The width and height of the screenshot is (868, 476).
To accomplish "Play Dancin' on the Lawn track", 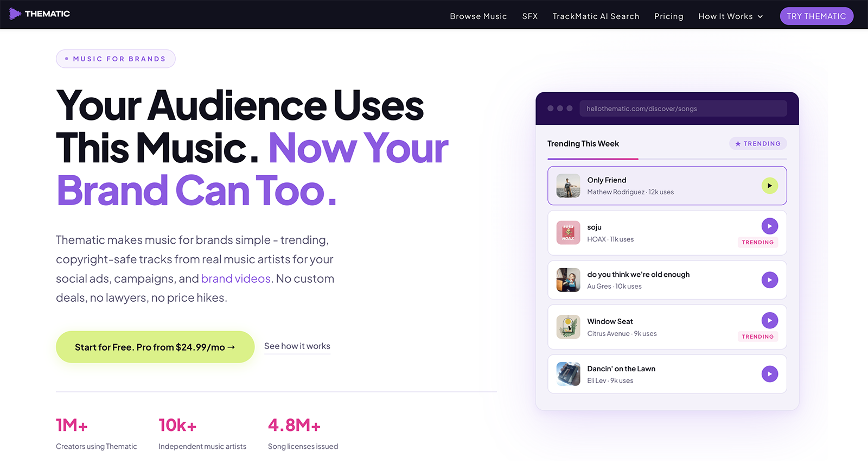I will coord(769,374).
